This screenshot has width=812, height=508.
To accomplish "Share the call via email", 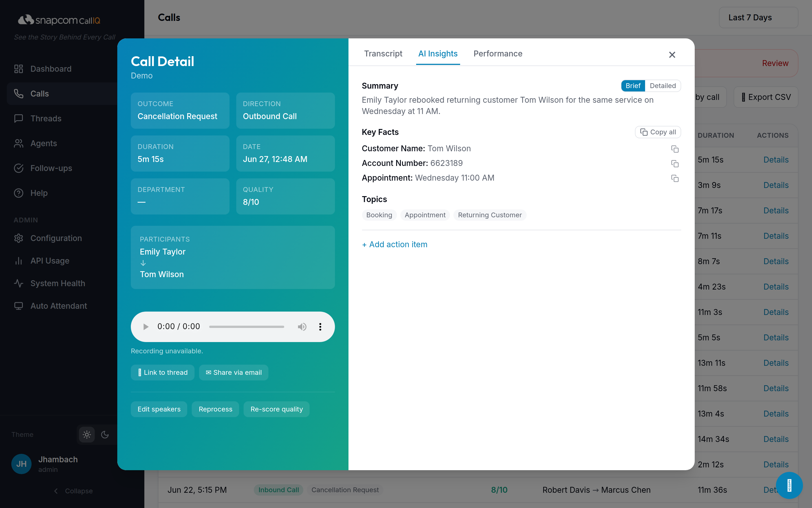I will coord(233,372).
